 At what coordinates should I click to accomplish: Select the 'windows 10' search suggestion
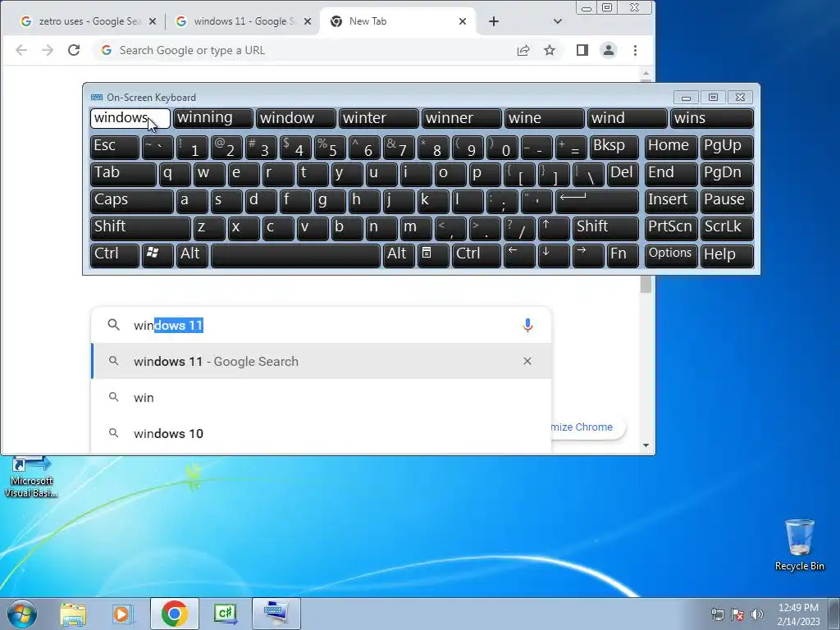coord(322,433)
